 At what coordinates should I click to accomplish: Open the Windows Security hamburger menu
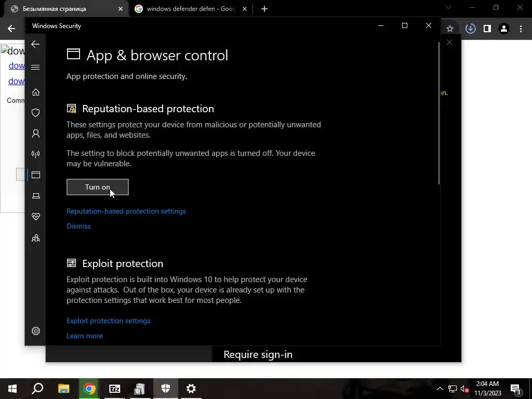point(35,67)
